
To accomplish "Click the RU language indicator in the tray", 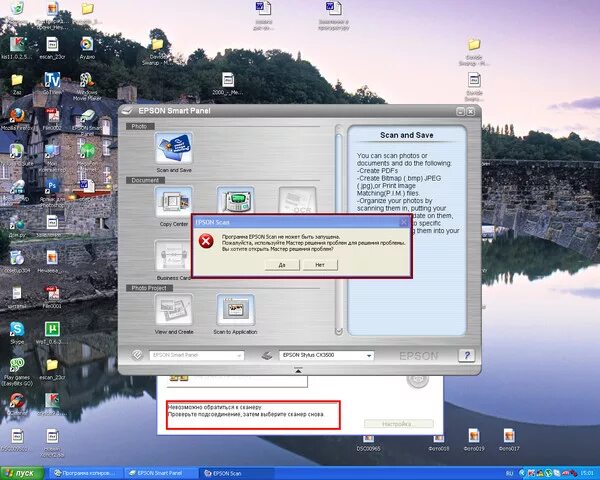I will (x=509, y=474).
